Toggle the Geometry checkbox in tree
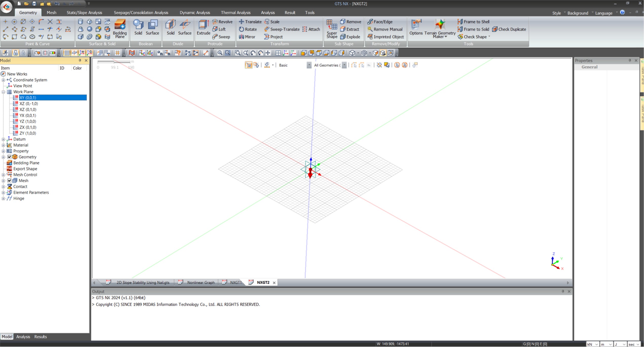644x347 pixels. [9, 157]
